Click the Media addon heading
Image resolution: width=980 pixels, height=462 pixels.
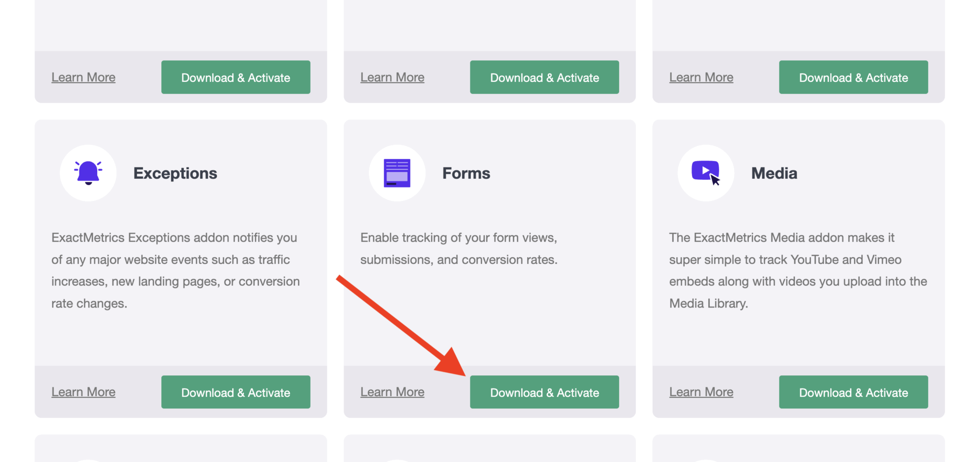click(774, 173)
